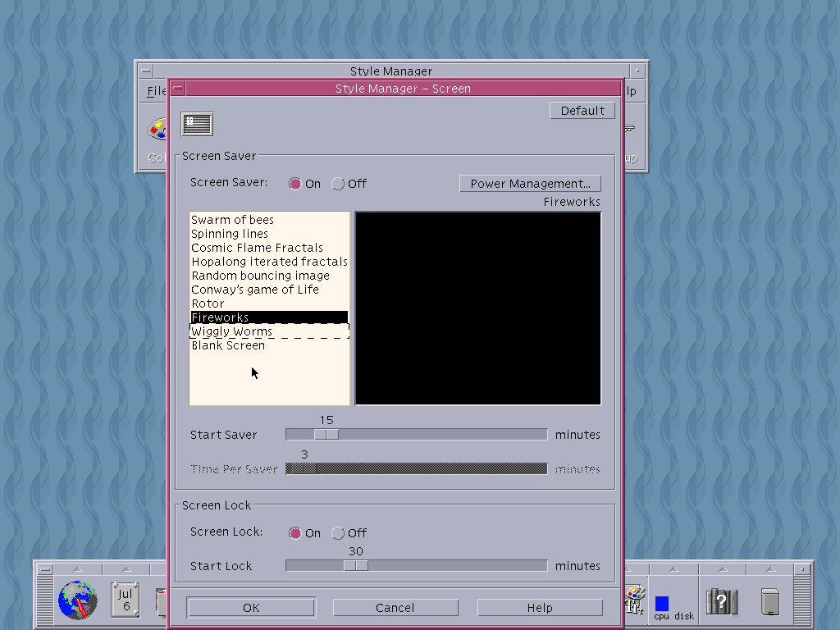The image size is (840, 630).
Task: Click the Cancel button
Action: point(395,608)
